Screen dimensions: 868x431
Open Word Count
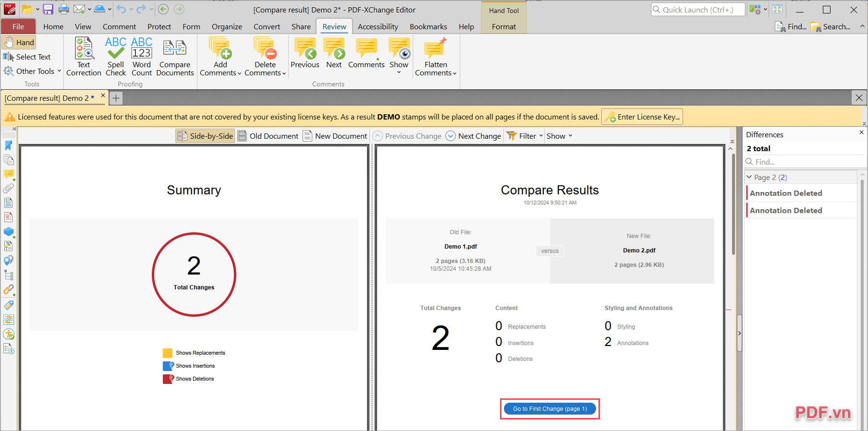coord(142,57)
